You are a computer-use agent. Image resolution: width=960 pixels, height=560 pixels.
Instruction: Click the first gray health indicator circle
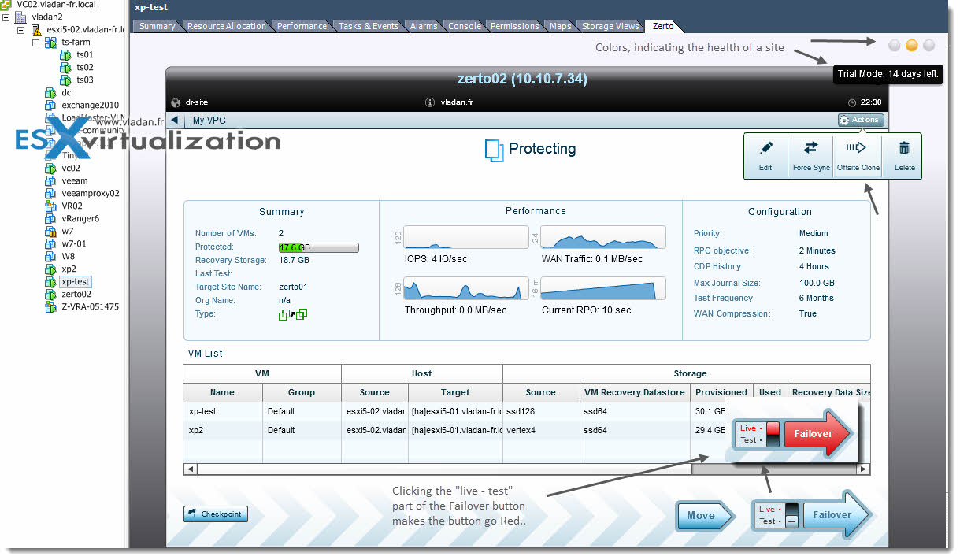[895, 46]
